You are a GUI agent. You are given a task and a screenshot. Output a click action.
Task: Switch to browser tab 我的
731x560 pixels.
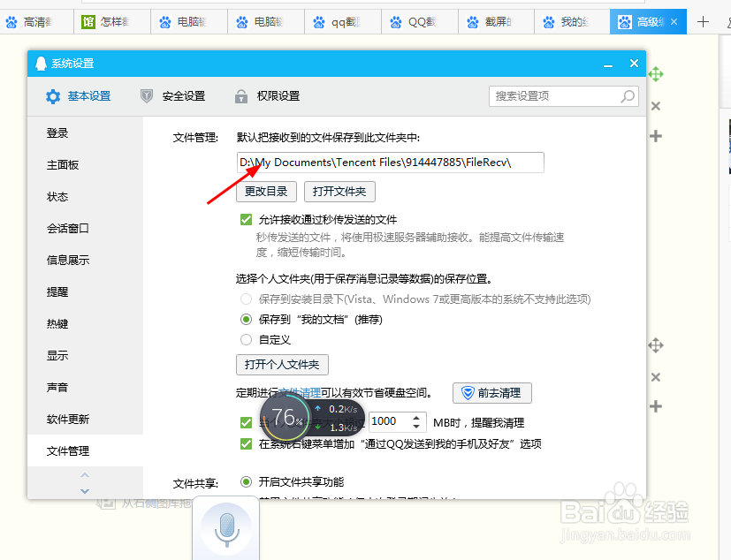[573, 21]
